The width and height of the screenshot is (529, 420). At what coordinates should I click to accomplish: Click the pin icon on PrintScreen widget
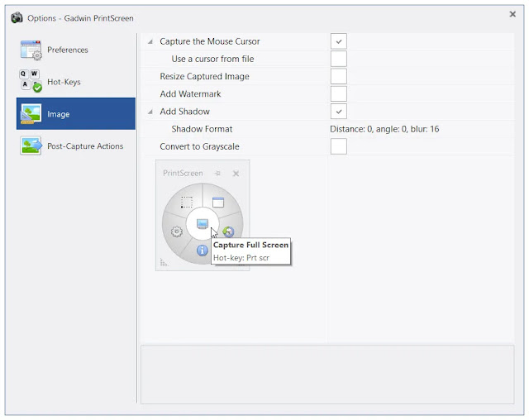(x=217, y=174)
